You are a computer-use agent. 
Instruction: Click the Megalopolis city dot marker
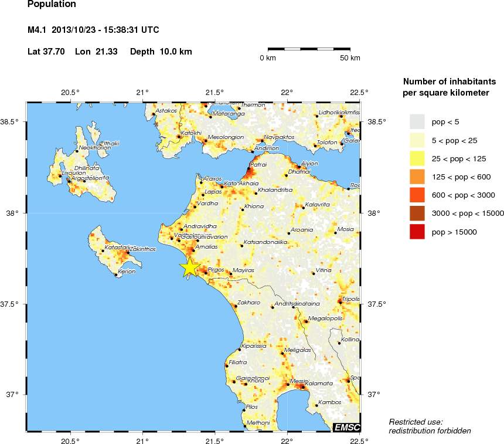306,321
